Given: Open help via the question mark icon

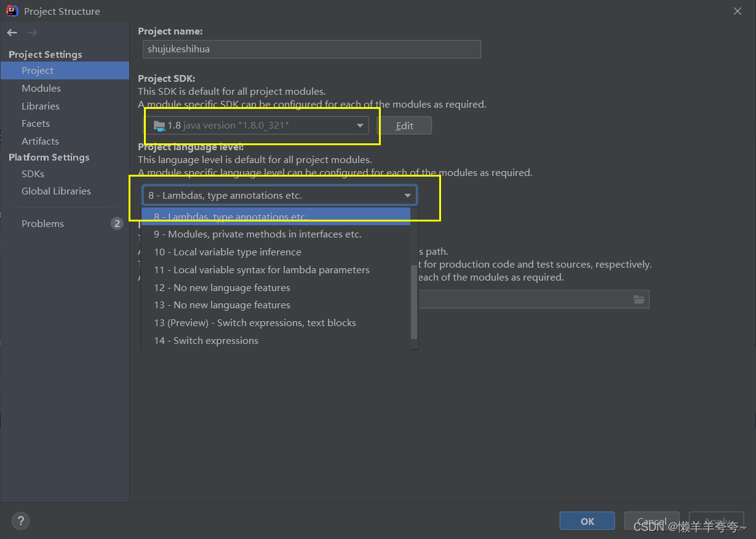Looking at the screenshot, I should tap(20, 521).
